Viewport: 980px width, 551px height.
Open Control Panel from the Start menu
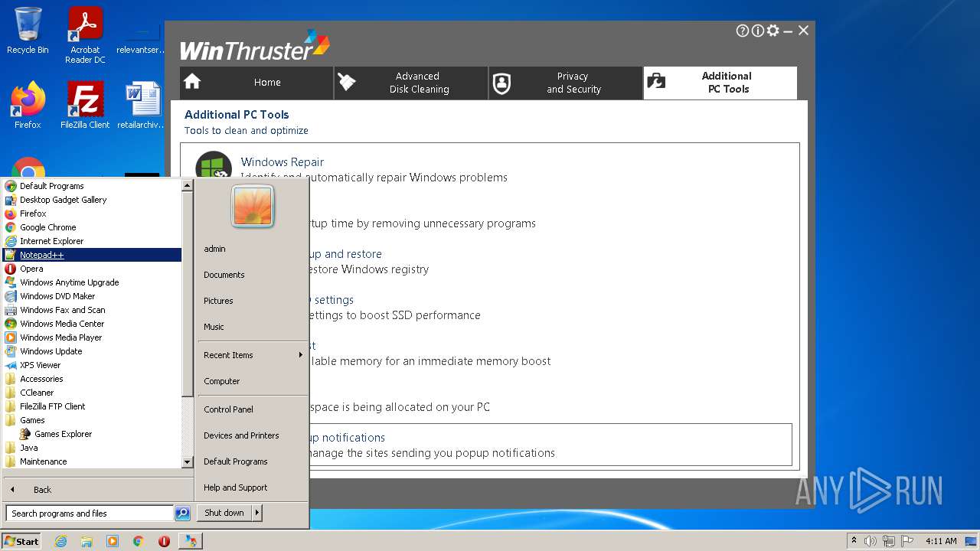click(x=228, y=409)
